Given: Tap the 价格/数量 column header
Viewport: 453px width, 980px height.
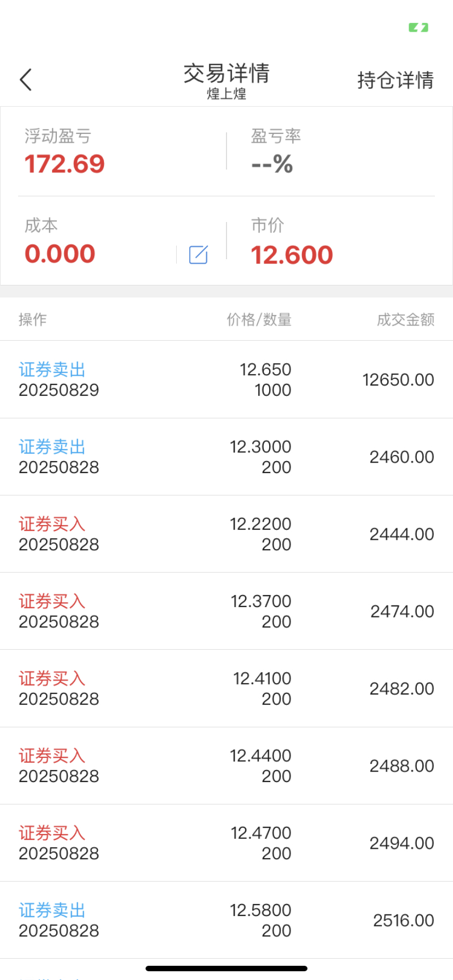Looking at the screenshot, I should [259, 319].
